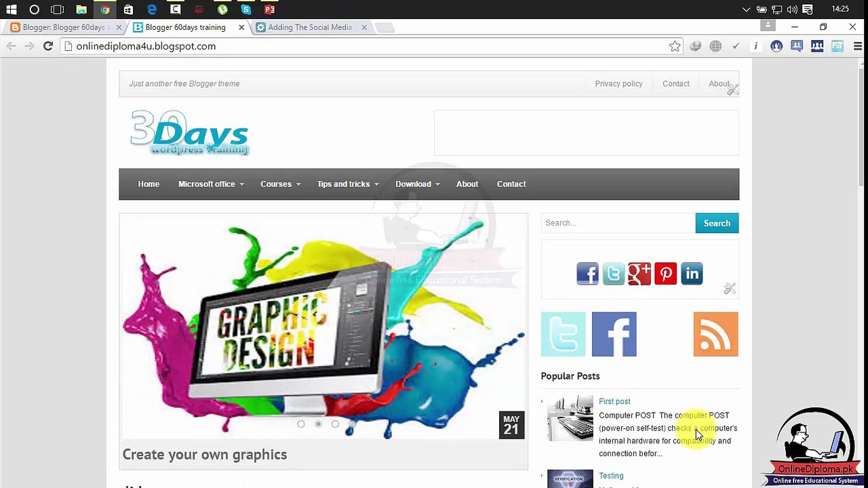Screen dimensions: 868x488
Task: Click the Search button
Action: [717, 223]
